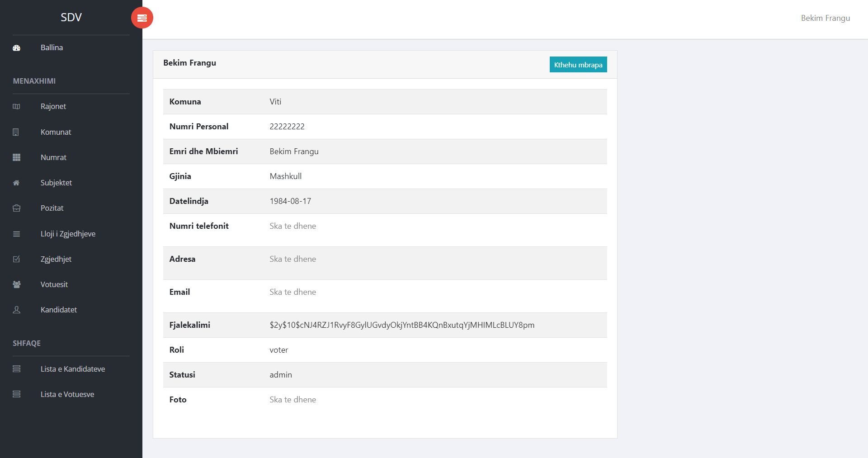Select the Numri Personal value 22222222
The width and height of the screenshot is (868, 458).
287,127
